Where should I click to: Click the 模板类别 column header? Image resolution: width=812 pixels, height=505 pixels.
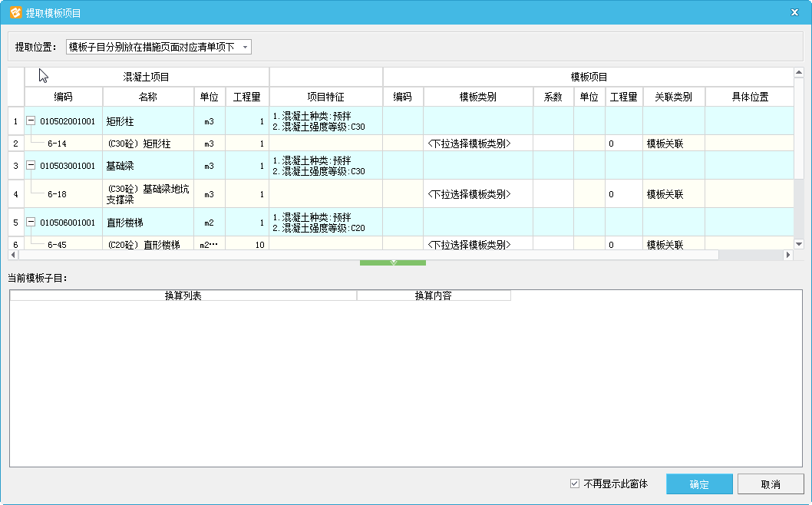tap(477, 97)
